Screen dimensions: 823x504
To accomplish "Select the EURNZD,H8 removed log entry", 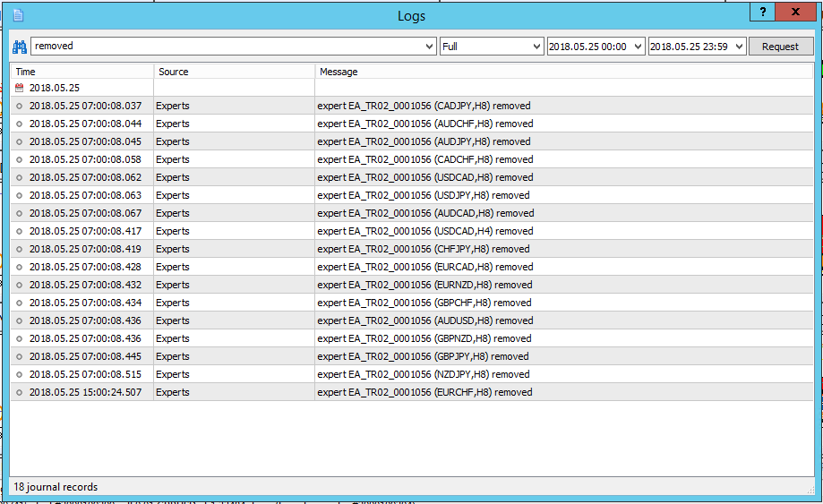I will click(412, 285).
